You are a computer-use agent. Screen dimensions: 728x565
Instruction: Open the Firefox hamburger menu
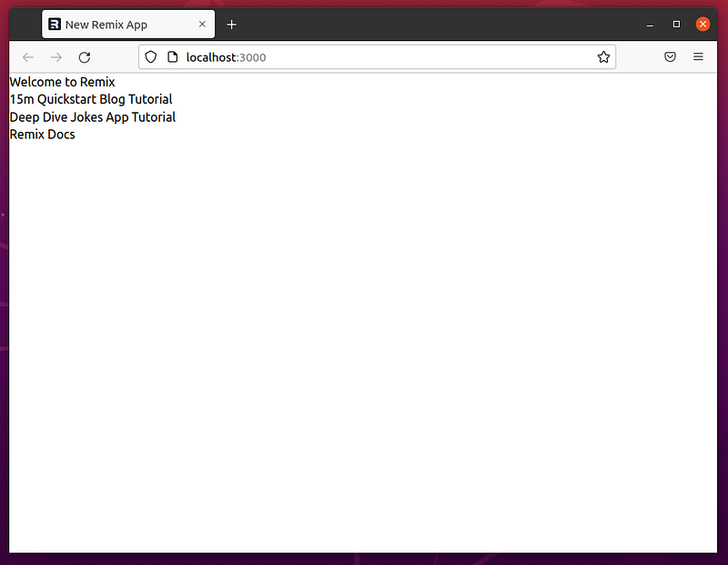point(698,56)
